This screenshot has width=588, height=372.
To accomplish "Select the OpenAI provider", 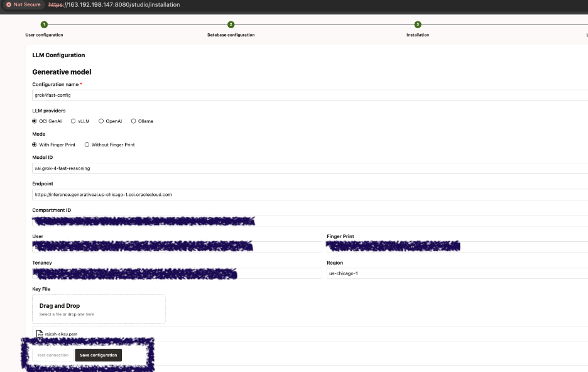I will pos(101,121).
